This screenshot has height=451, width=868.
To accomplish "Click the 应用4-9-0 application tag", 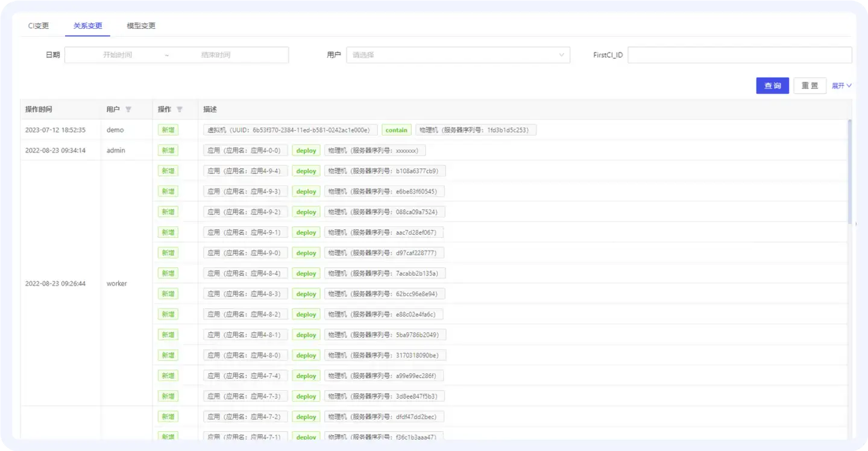I will click(245, 253).
